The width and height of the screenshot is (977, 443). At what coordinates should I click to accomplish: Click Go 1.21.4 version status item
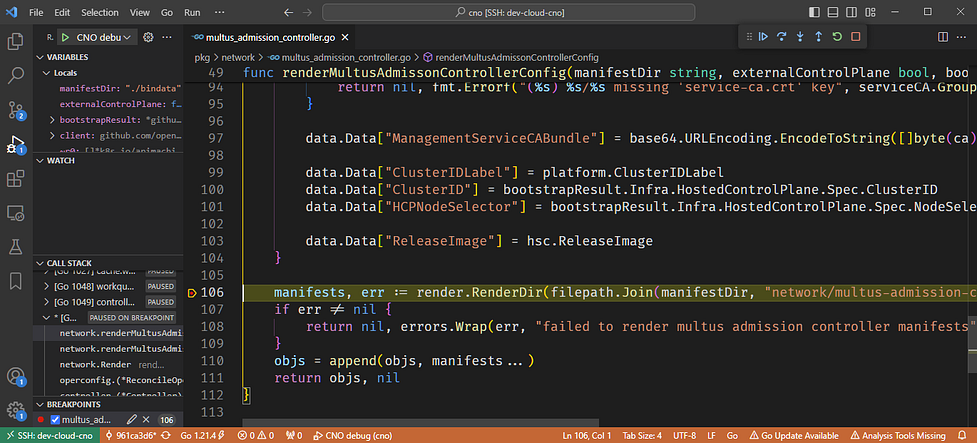coord(202,436)
